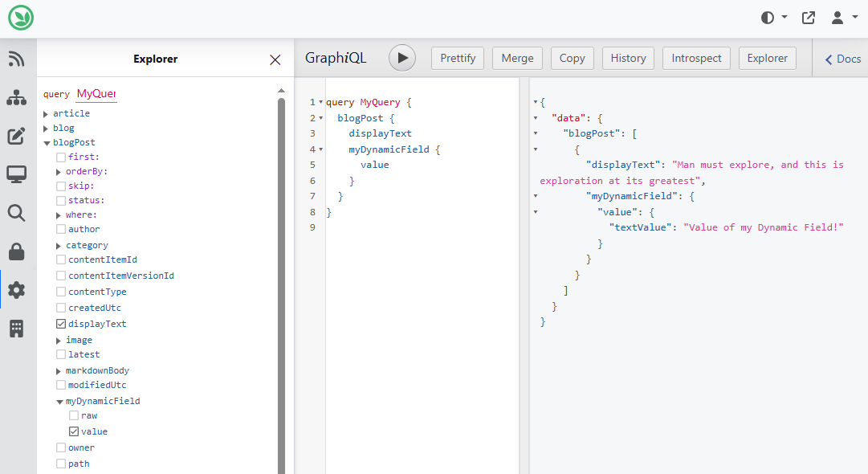This screenshot has width=868, height=474.
Task: Expand the category field
Action: click(59, 245)
